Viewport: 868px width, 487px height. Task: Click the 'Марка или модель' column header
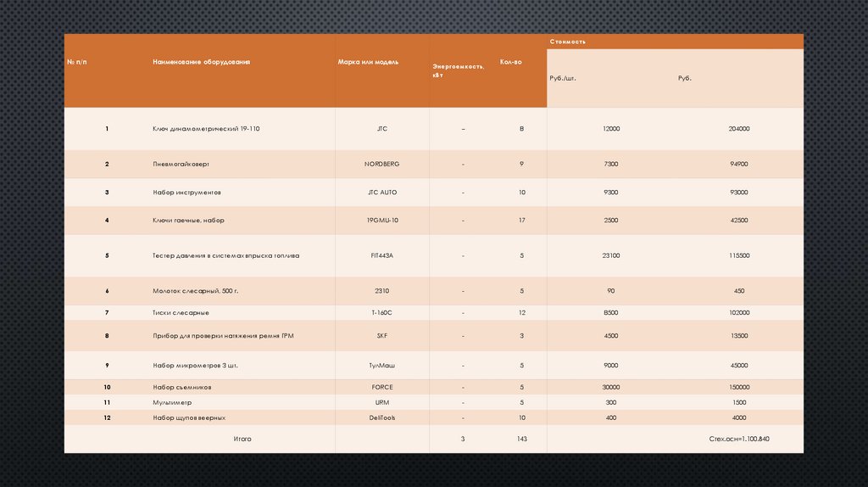click(x=368, y=62)
